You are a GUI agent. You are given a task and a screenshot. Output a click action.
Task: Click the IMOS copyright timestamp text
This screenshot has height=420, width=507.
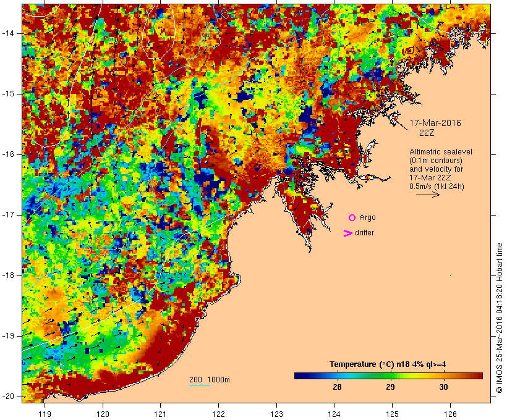(500, 318)
